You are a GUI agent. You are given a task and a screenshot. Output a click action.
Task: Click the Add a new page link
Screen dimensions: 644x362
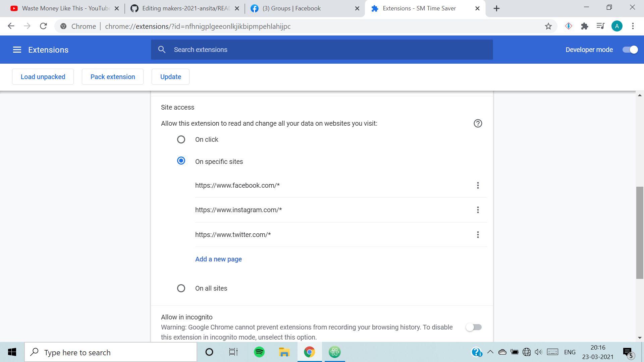(x=218, y=259)
